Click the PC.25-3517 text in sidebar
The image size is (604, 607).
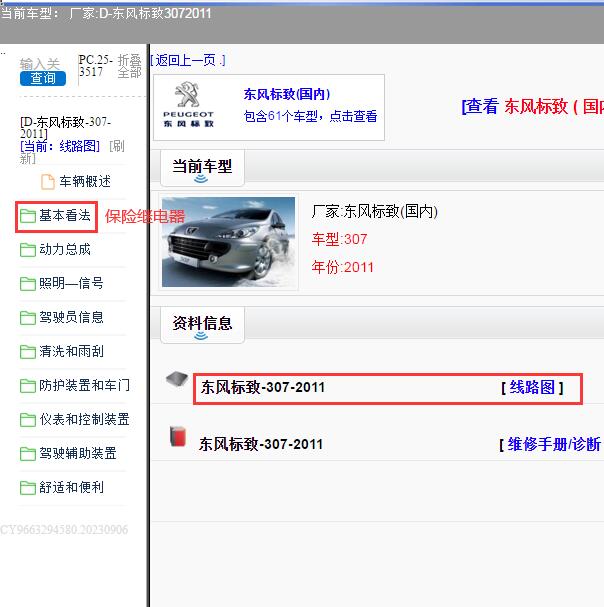[96, 66]
